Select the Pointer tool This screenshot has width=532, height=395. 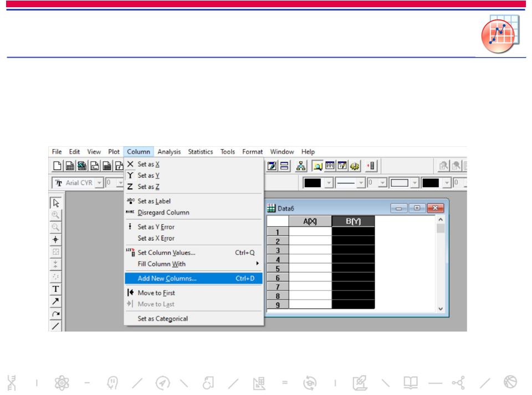click(56, 203)
